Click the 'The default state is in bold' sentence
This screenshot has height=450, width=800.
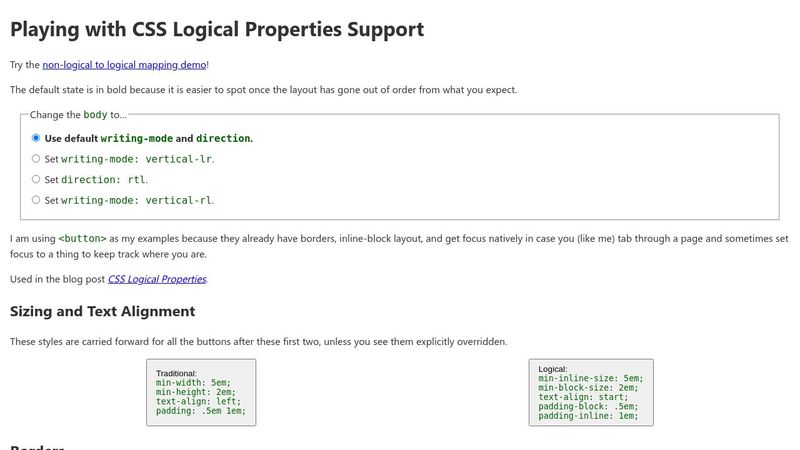click(x=263, y=90)
